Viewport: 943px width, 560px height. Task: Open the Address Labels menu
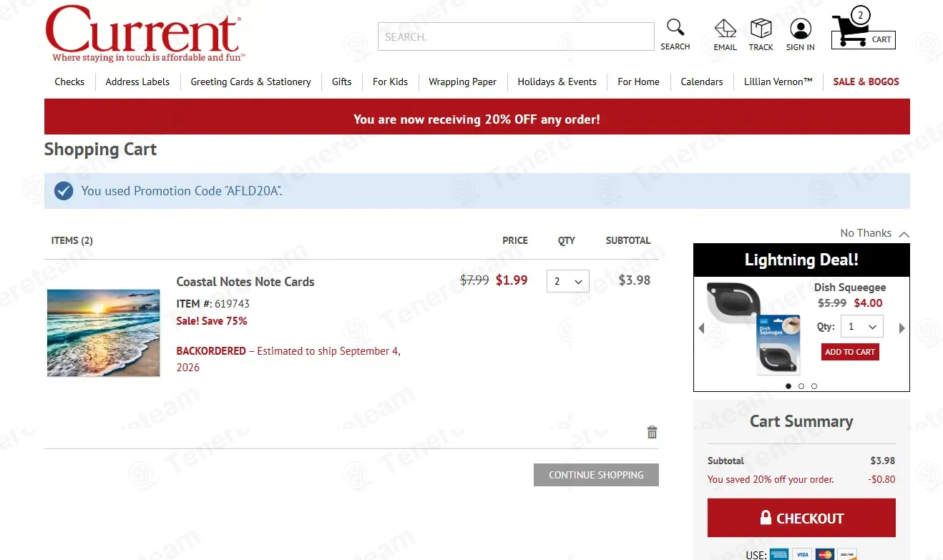pyautogui.click(x=137, y=82)
